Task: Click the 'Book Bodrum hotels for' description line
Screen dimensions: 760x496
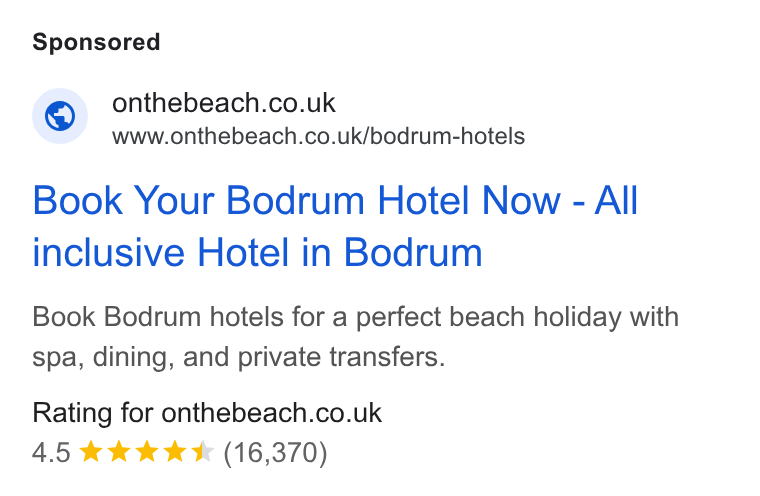Action: (x=355, y=317)
